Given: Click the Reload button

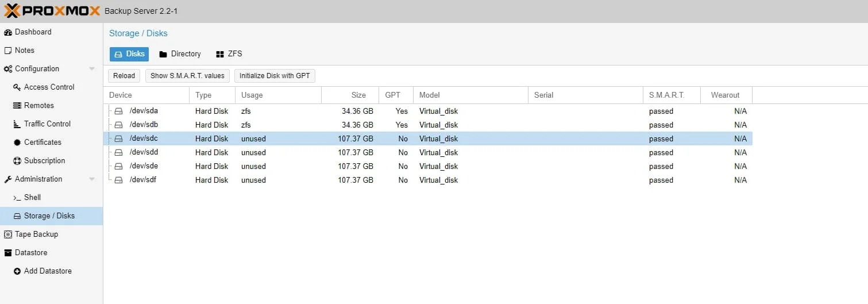Looking at the screenshot, I should coord(124,76).
